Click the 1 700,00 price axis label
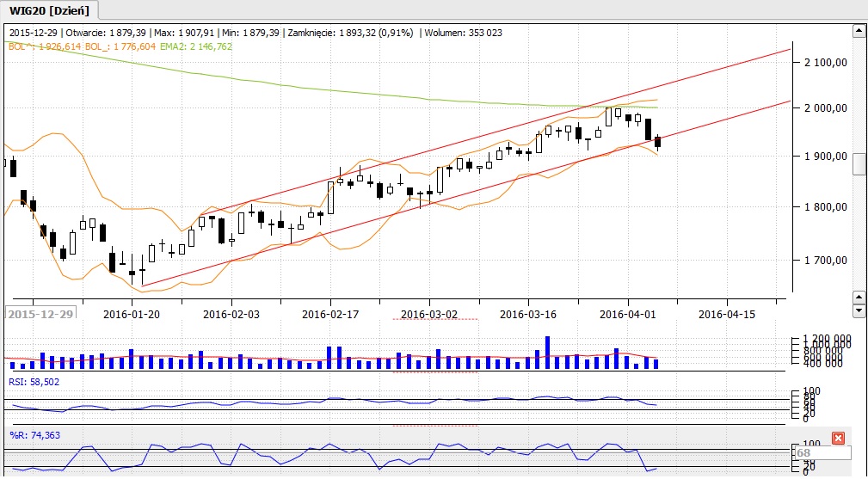This screenshot has width=868, height=479. [825, 260]
